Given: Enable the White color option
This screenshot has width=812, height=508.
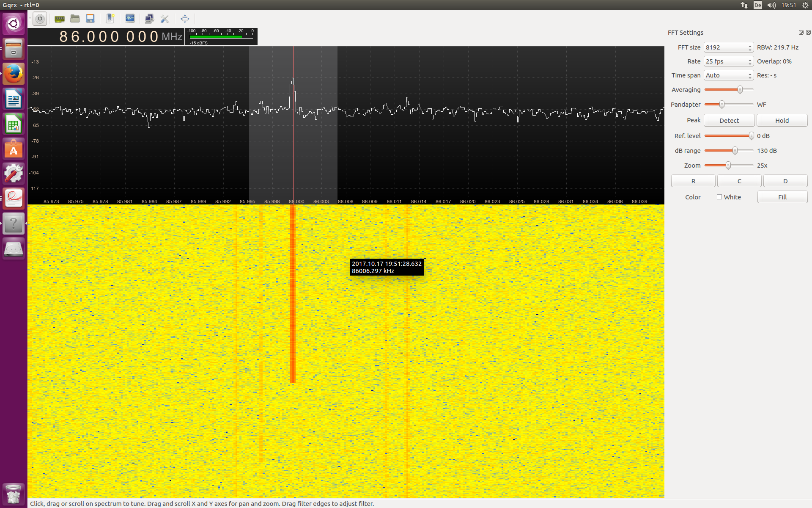Looking at the screenshot, I should coord(719,197).
